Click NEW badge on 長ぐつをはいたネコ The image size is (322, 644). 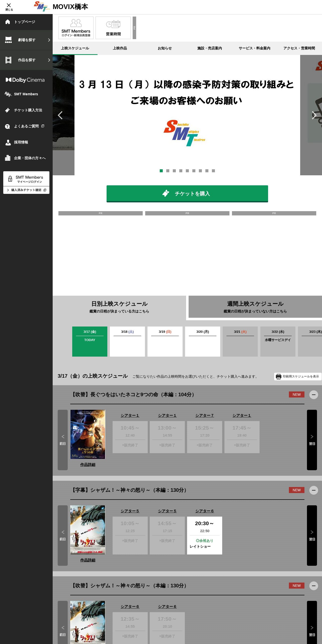tap(297, 394)
